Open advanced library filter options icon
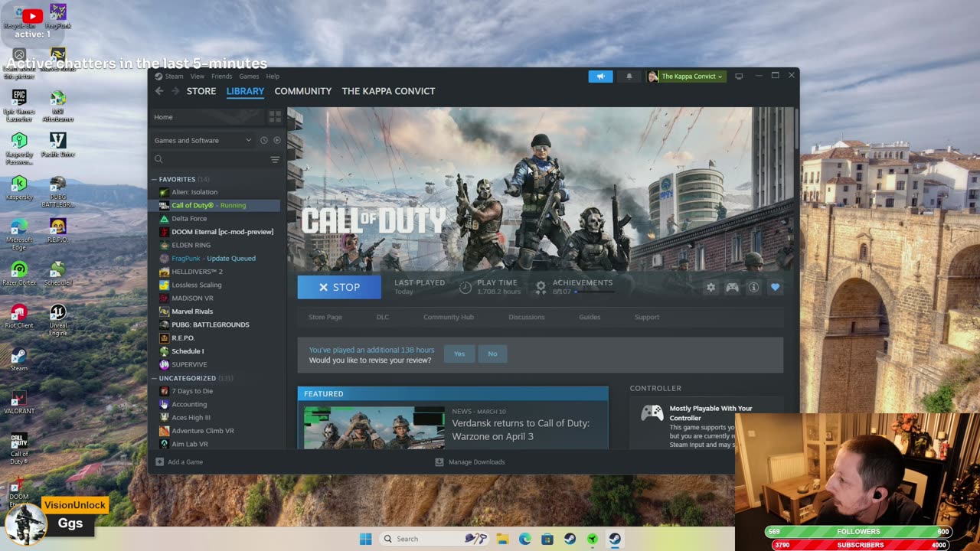 (x=275, y=159)
